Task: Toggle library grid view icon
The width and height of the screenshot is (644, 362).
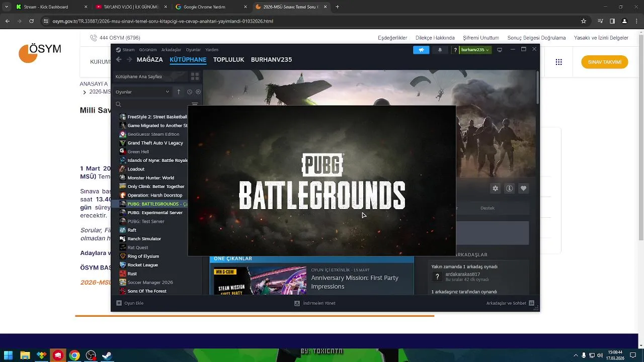Action: [x=195, y=76]
